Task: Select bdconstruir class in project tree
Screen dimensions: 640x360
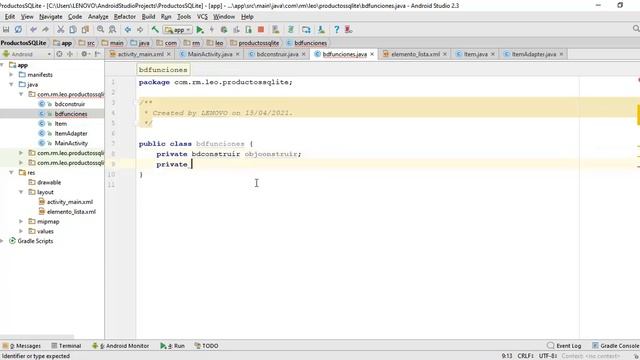Action: 69,104
